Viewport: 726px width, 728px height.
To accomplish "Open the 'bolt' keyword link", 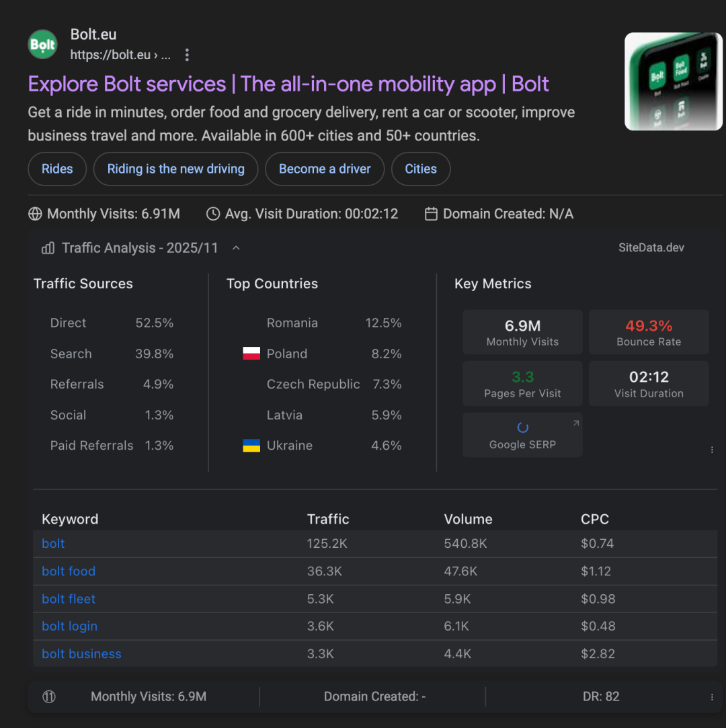I will (x=53, y=543).
